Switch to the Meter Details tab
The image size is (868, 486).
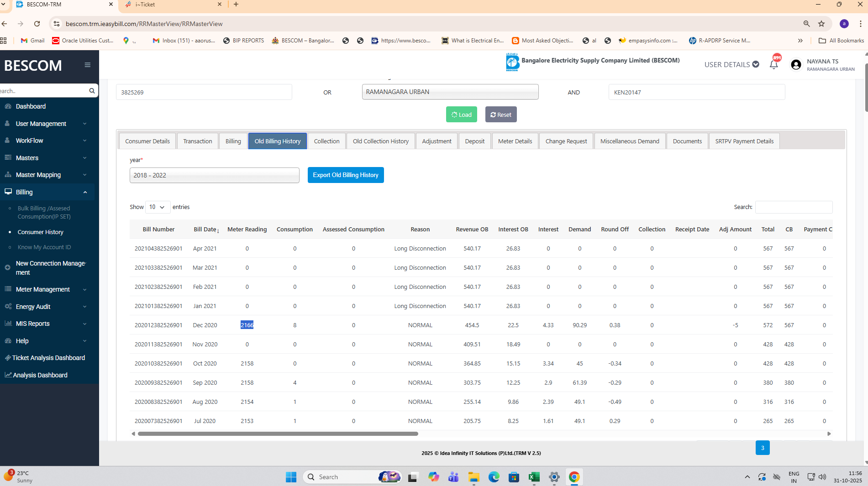pyautogui.click(x=515, y=141)
